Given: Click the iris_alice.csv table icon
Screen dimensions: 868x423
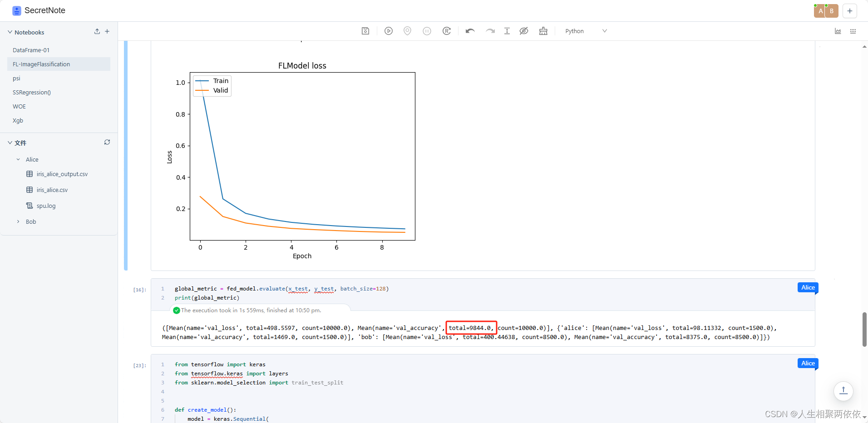Looking at the screenshot, I should (x=30, y=190).
